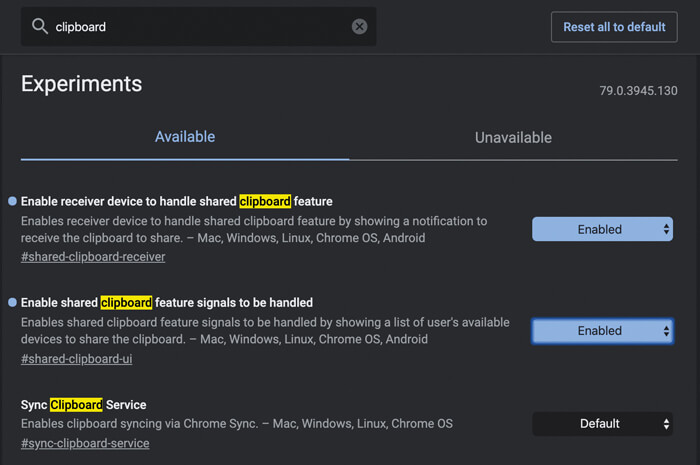Click the Enable receiver device flag title

pos(176,201)
